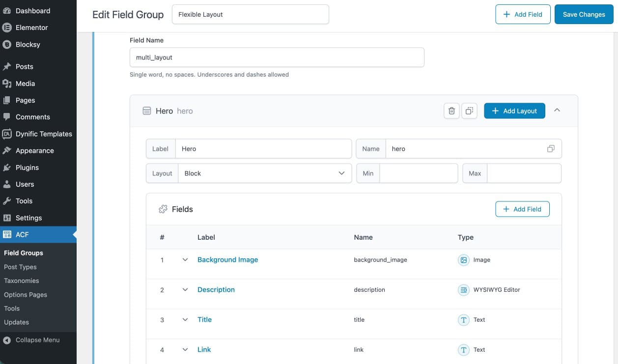Click the field group title input
The width and height of the screenshot is (618, 364).
(x=251, y=14)
